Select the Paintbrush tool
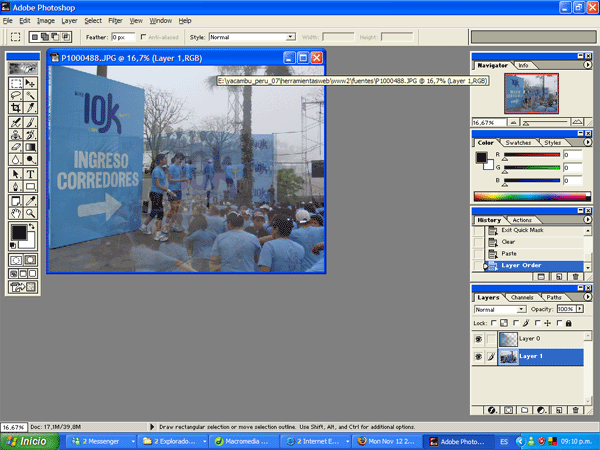Image resolution: width=600 pixels, height=450 pixels. (x=30, y=122)
